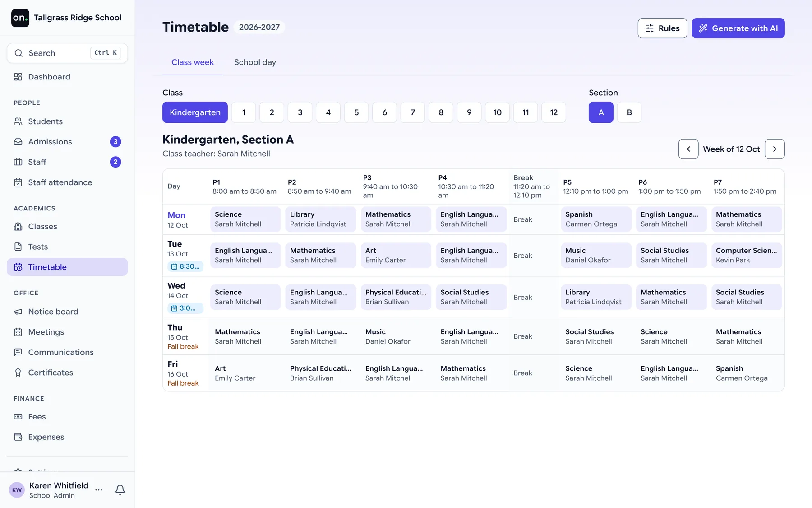Select section A
812x508 pixels.
(601, 112)
